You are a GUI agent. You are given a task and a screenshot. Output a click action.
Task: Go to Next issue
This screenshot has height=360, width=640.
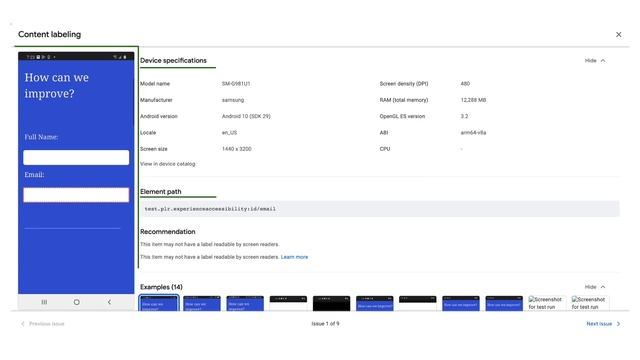tap(603, 324)
